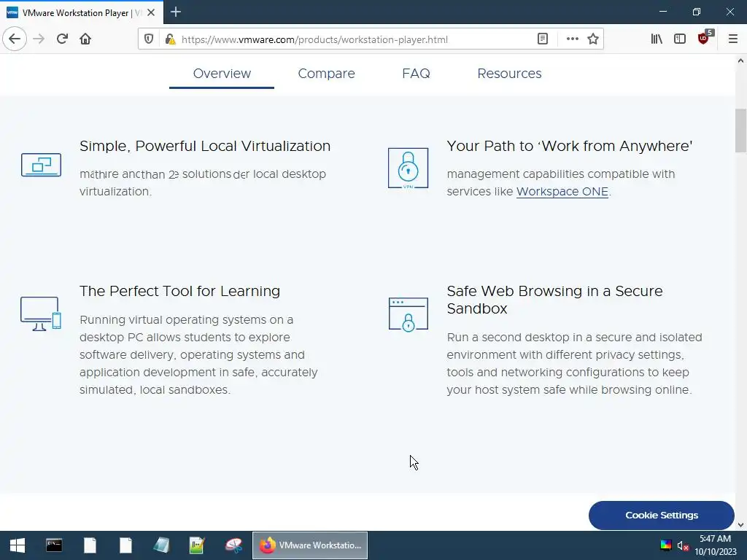Click the page vertical scrollbar thumb
The width and height of the screenshot is (747, 560).
pyautogui.click(x=740, y=131)
